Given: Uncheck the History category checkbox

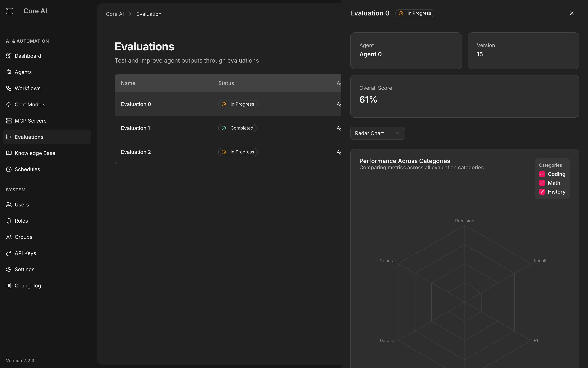Looking at the screenshot, I should (x=542, y=192).
